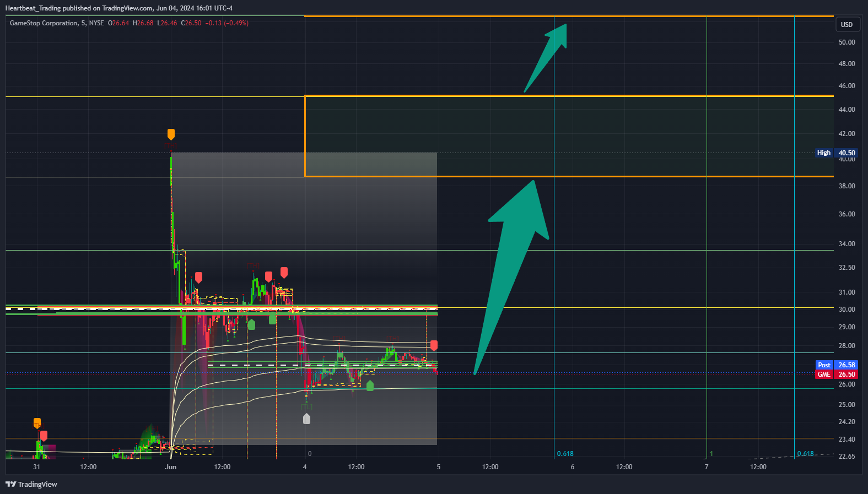Select the orange marker above the May 31 candles
The image size is (868, 494).
(37, 423)
